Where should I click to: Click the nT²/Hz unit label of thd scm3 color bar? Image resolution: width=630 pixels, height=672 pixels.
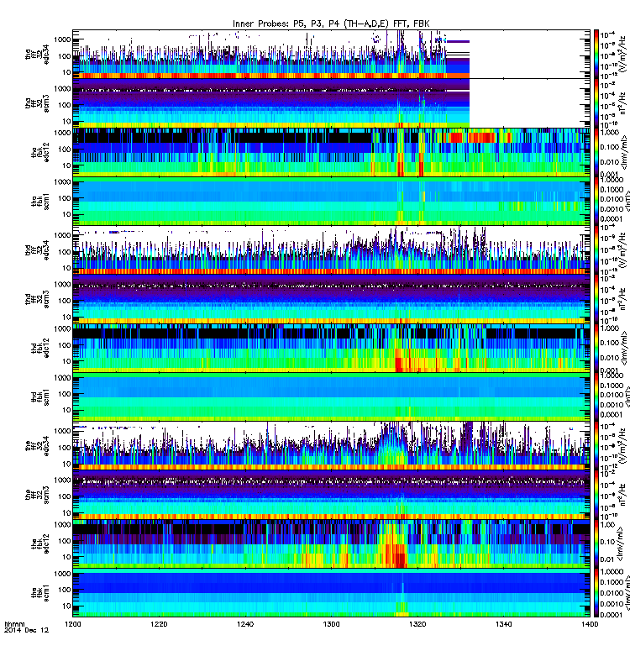pos(623,299)
